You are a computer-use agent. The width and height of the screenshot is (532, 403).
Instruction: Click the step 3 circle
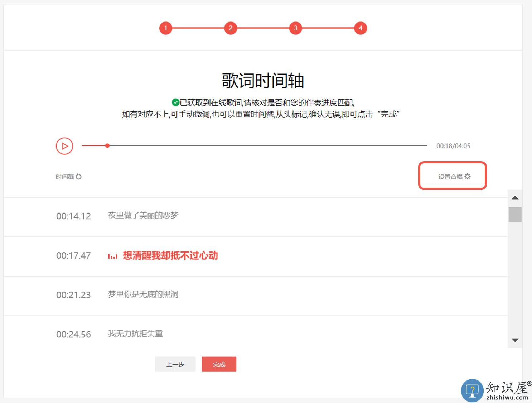295,28
